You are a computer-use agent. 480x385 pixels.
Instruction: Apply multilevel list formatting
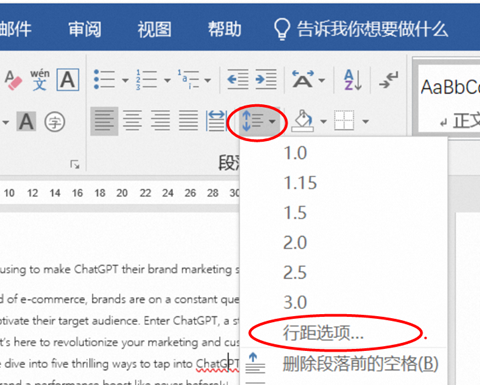[x=188, y=80]
